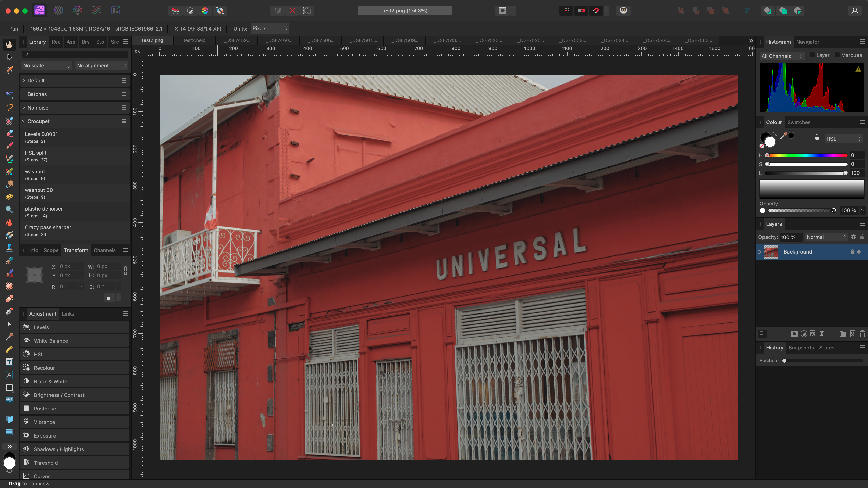This screenshot has height=488, width=868.
Task: Switch to Export Persona
Action: (115, 10)
